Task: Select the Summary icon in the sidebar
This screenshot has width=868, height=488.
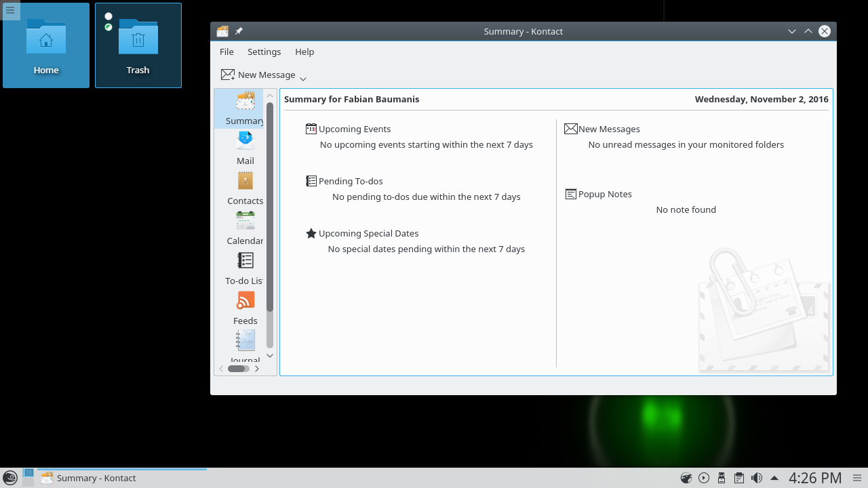Action: (x=245, y=108)
